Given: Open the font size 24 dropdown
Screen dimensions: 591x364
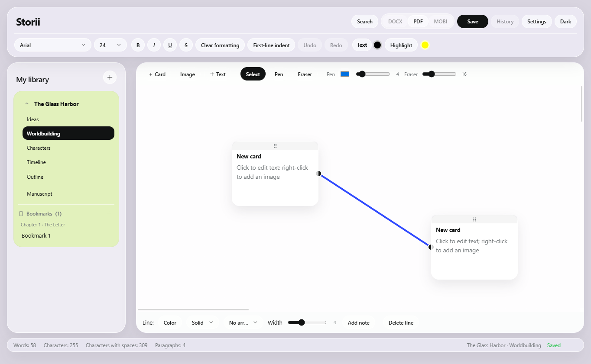Looking at the screenshot, I should coord(110,45).
